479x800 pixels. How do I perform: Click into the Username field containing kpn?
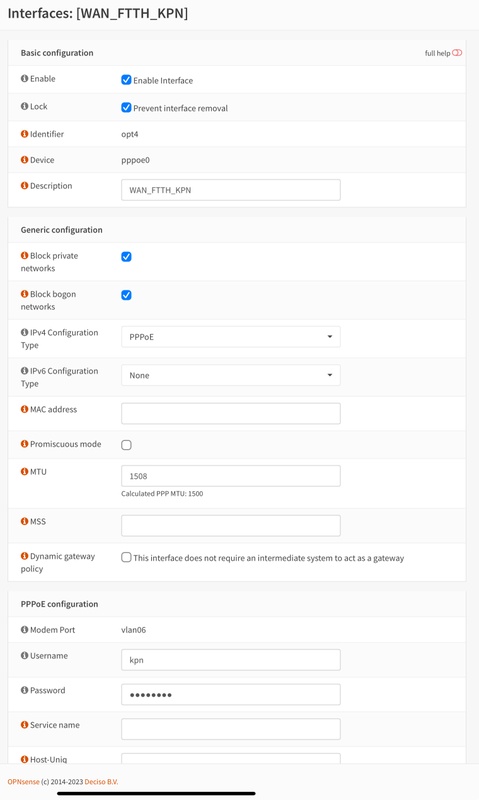point(231,660)
